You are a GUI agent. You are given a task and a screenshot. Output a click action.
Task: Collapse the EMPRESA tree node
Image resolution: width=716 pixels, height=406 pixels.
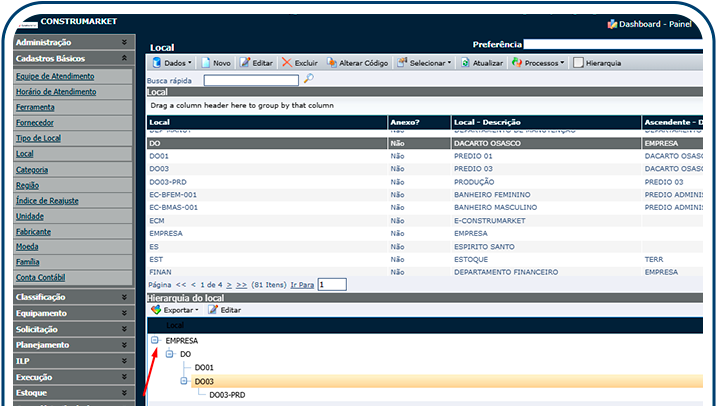click(x=155, y=340)
